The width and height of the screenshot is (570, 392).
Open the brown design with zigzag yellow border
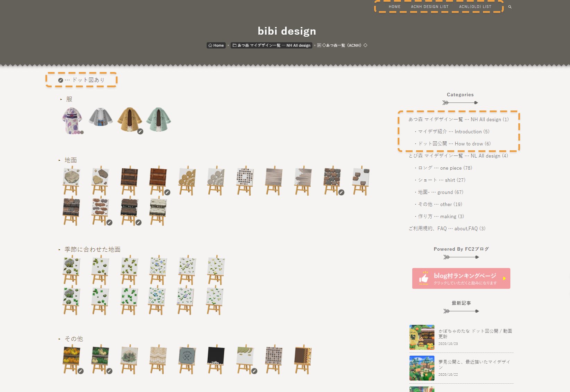point(303,359)
